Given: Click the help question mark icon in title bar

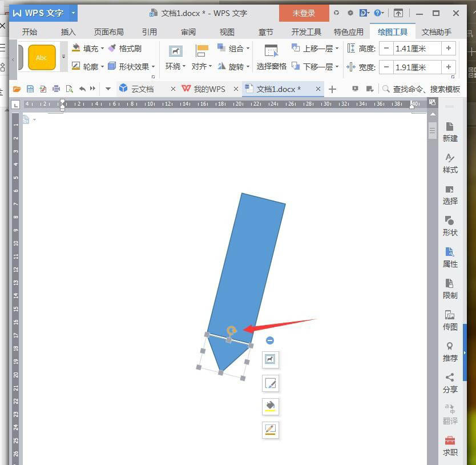Looking at the screenshot, I should tap(378, 13).
